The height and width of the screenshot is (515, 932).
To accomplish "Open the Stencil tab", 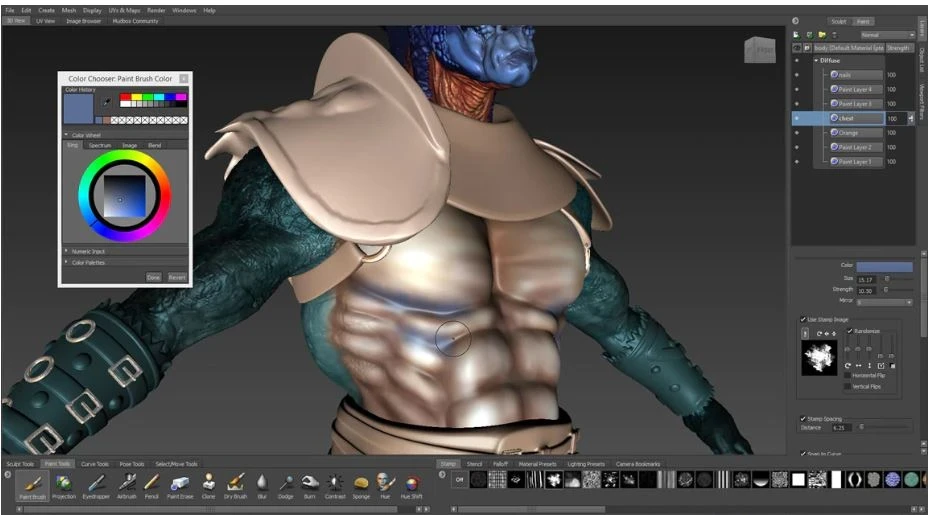I will coord(474,464).
